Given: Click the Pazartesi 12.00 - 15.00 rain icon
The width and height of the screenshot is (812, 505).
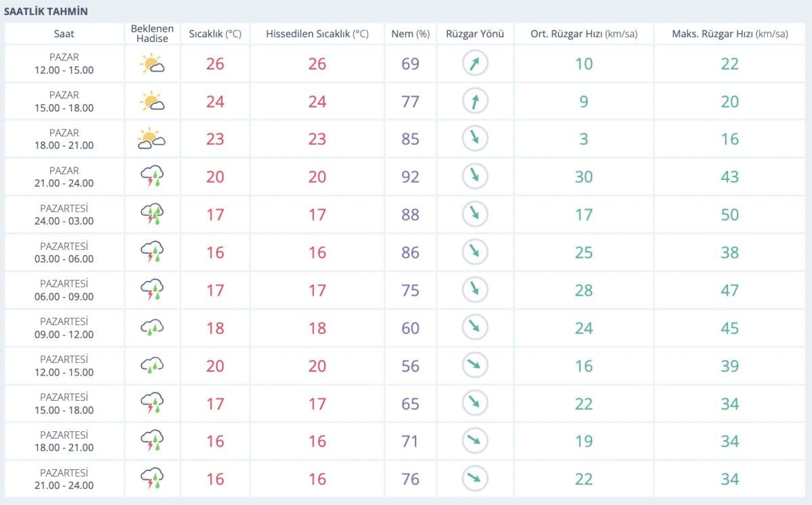Looking at the screenshot, I should tap(152, 366).
